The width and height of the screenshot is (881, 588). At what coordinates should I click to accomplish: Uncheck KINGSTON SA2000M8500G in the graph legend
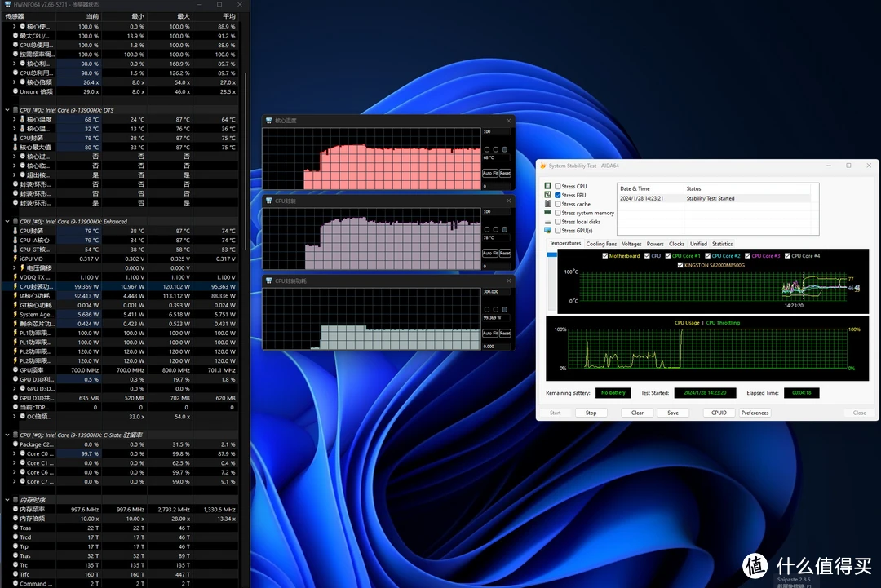point(680,265)
